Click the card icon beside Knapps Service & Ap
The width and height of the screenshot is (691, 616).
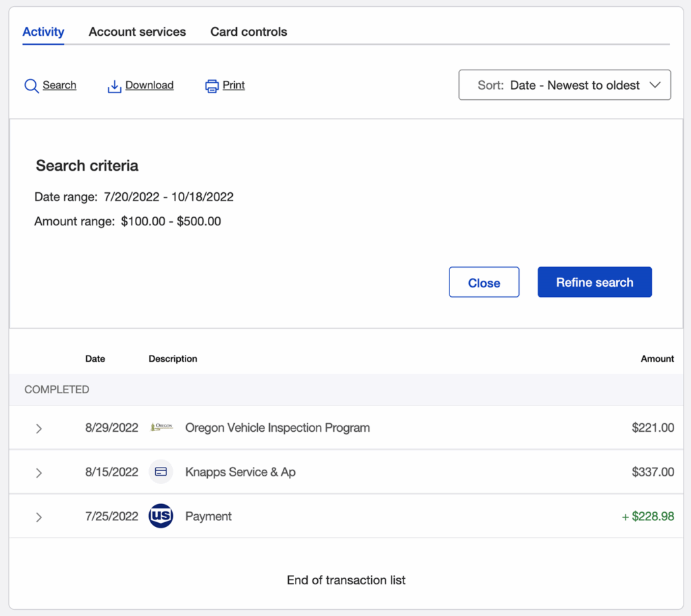[x=161, y=472]
